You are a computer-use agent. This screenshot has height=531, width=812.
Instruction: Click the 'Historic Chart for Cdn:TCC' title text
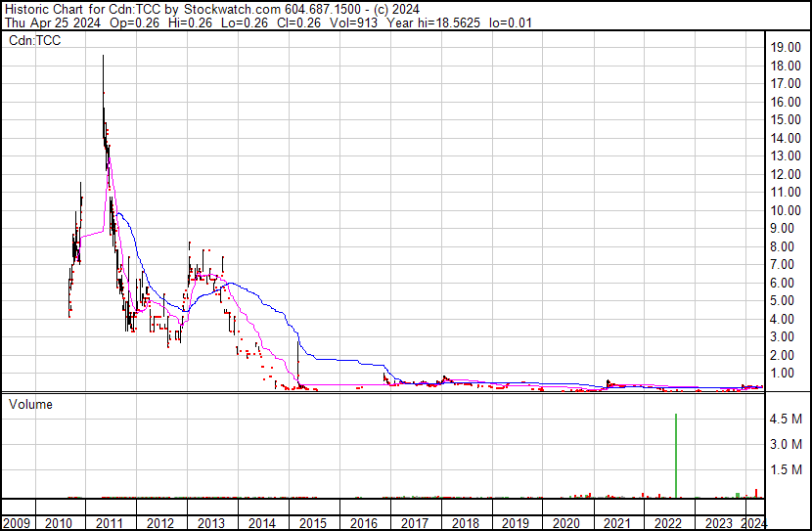tap(83, 10)
